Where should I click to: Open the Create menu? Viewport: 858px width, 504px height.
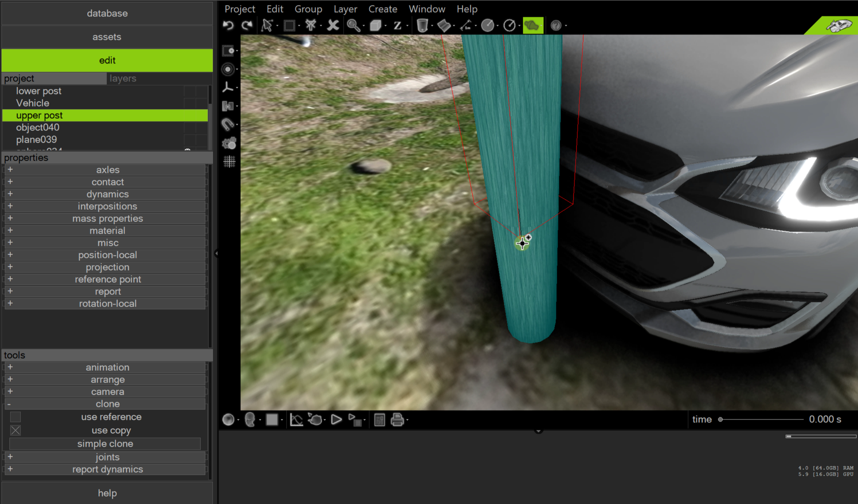point(382,9)
